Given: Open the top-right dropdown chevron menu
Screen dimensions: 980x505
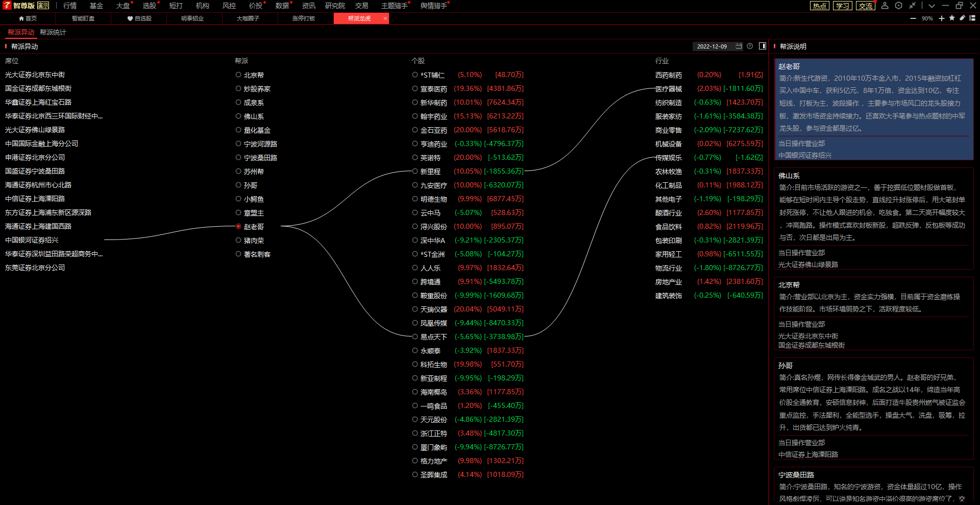Looking at the screenshot, I should tap(932, 6).
